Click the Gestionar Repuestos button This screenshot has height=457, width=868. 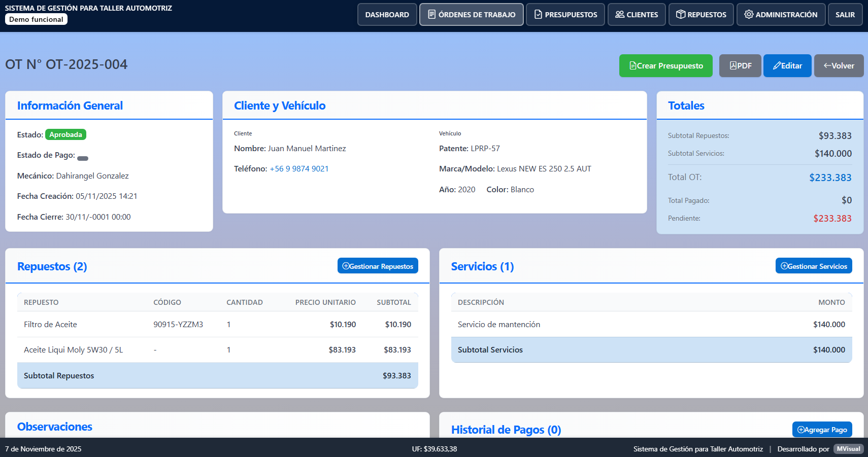tap(378, 266)
